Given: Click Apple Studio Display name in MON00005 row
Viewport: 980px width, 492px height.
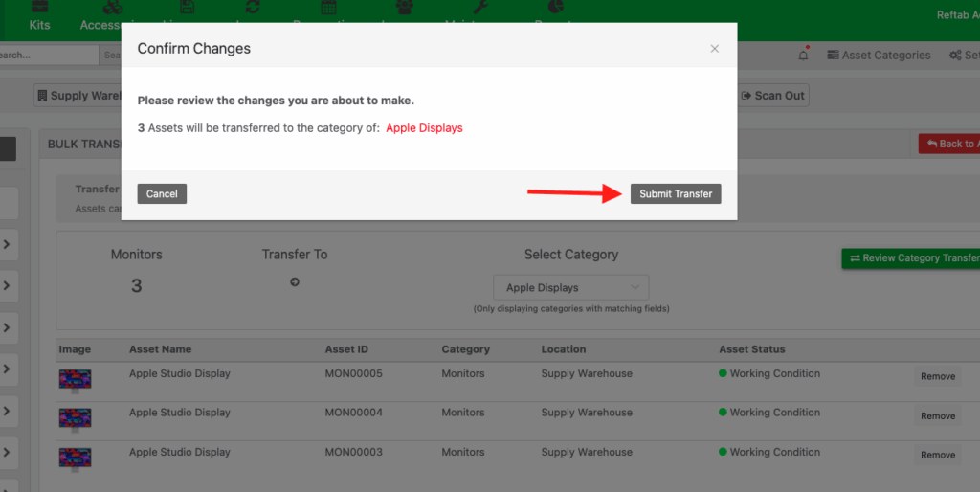Looking at the screenshot, I should pyautogui.click(x=180, y=373).
